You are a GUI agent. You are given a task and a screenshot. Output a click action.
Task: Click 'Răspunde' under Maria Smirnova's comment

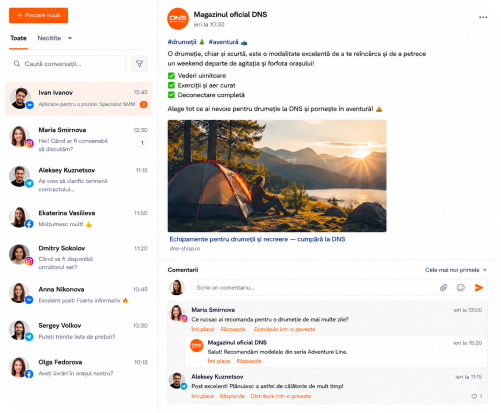pos(233,329)
